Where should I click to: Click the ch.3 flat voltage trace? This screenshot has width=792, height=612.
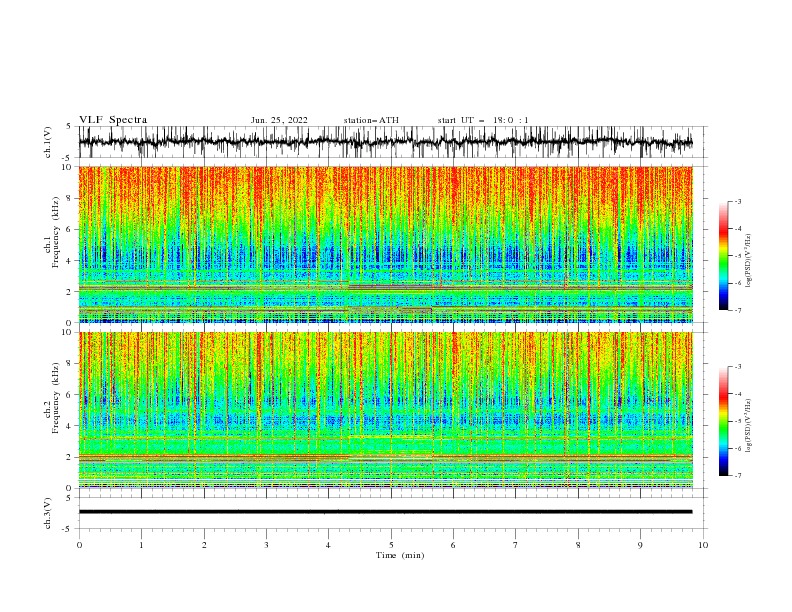(385, 512)
